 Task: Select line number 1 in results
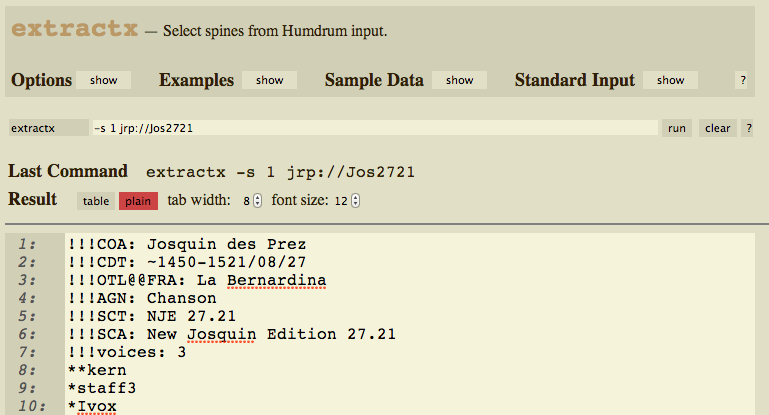pos(28,244)
